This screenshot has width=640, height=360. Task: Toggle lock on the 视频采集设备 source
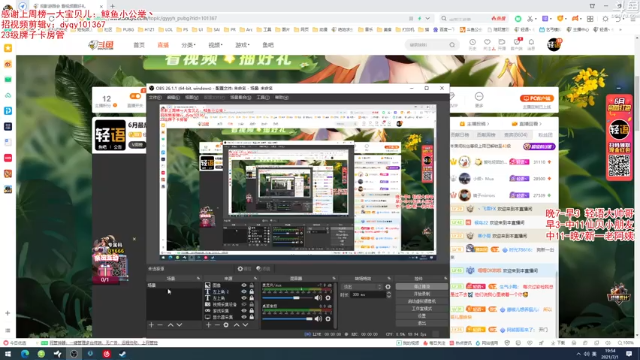(251, 304)
